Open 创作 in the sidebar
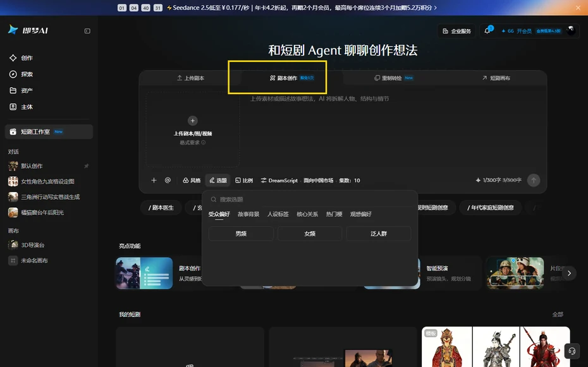Image resolution: width=588 pixels, height=367 pixels. [x=49, y=57]
